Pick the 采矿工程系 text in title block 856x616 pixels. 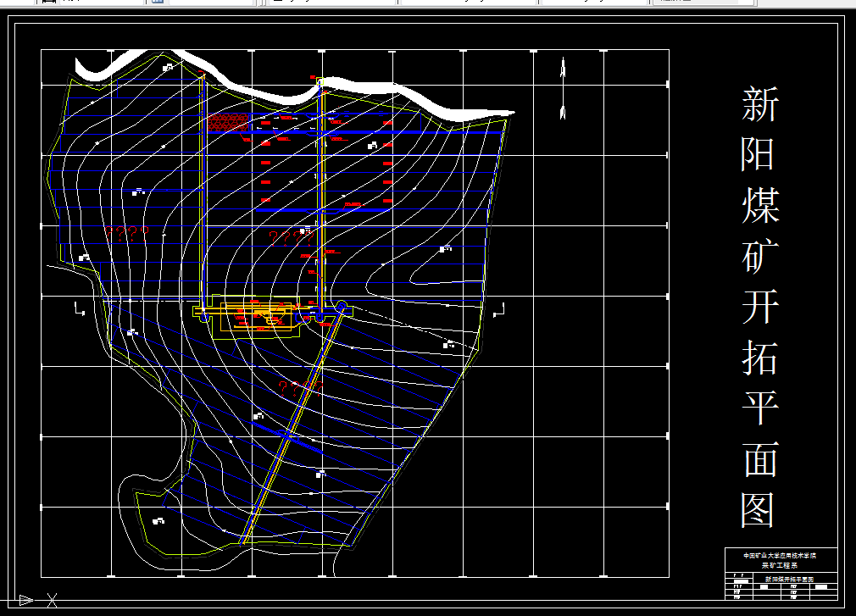pyautogui.click(x=780, y=565)
